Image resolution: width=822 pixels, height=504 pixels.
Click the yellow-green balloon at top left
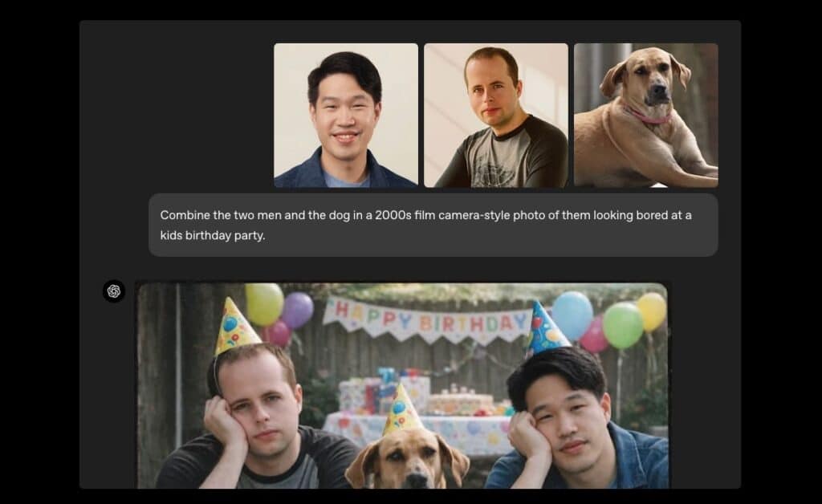point(265,304)
